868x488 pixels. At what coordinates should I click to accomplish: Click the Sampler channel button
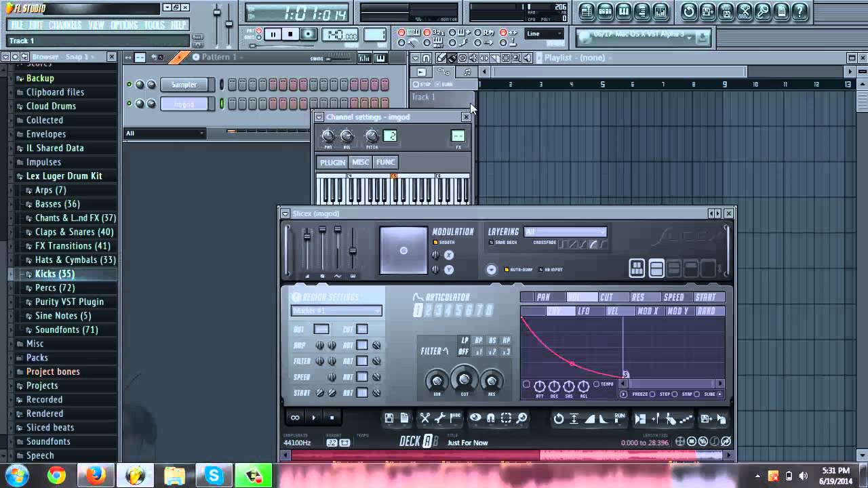point(184,85)
